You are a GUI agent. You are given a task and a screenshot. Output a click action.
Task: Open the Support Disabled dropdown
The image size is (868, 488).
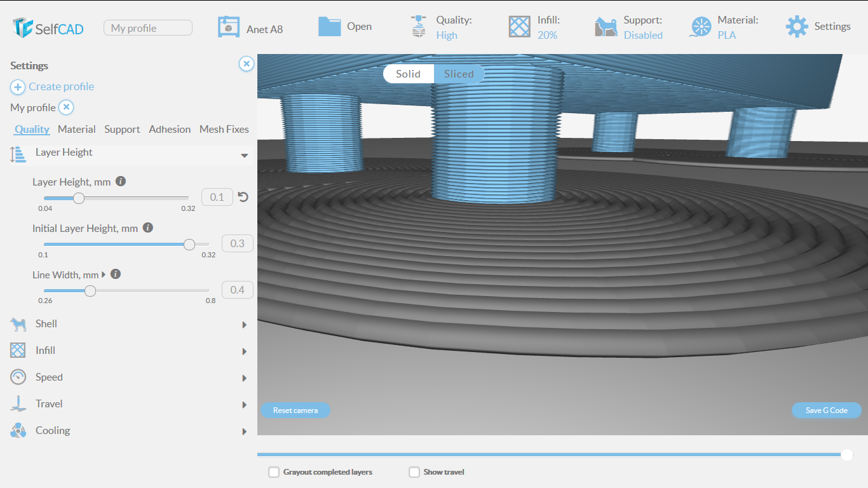(x=643, y=35)
